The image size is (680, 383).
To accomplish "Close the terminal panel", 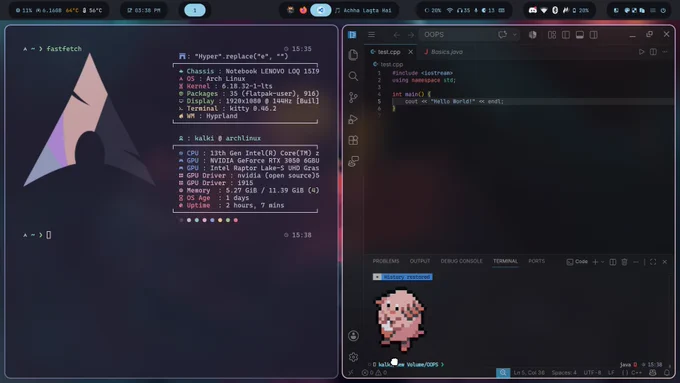I will (665, 262).
